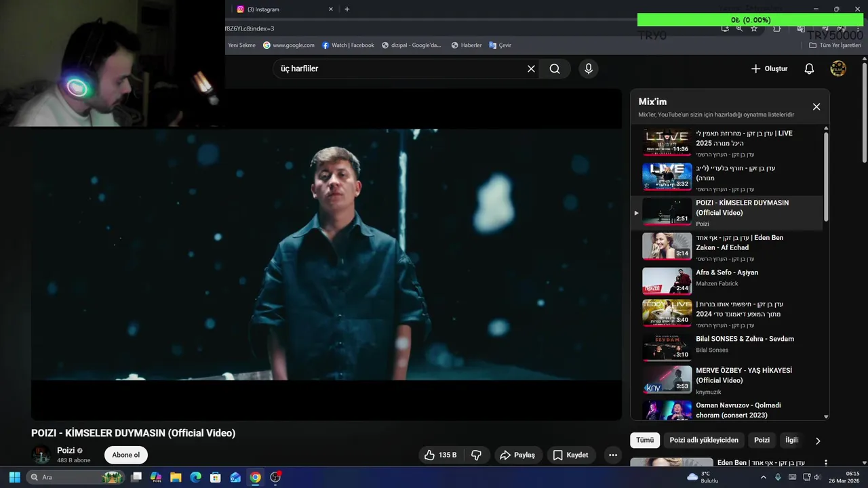Viewport: 868px width, 488px height.
Task: Close the Mix'im playlist panel
Action: 816,106
